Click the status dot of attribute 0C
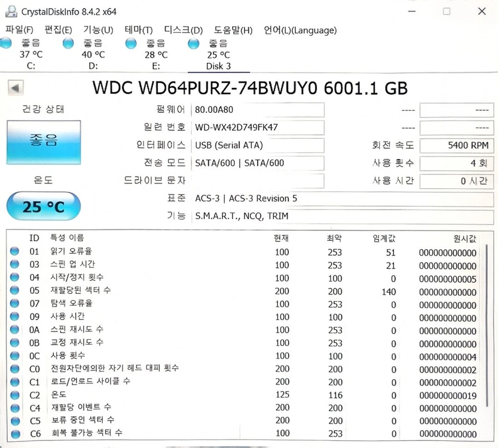 [x=14, y=355]
